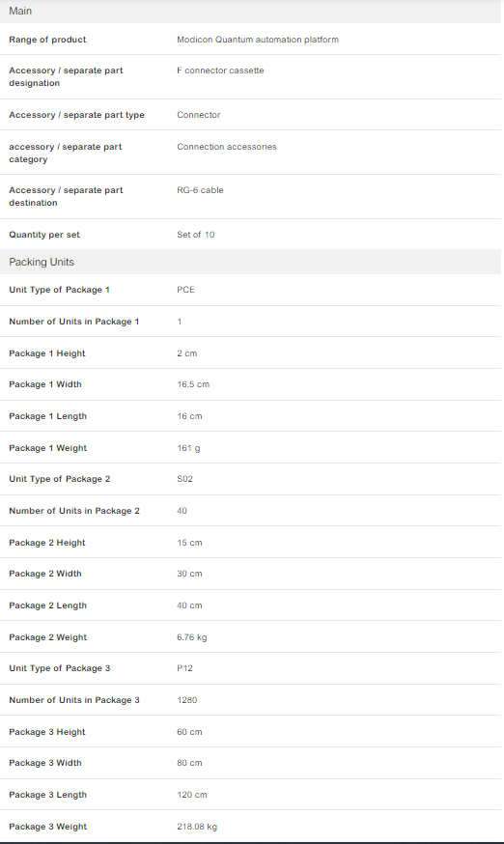Viewport: 504px width, 844px height.
Task: Collapse the Packing Units section header
Action: pyautogui.click(x=250, y=262)
